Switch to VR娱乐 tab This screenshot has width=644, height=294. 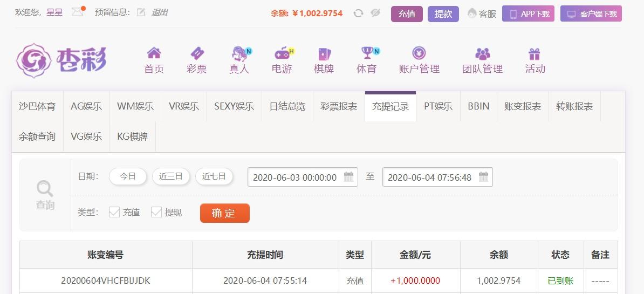coord(184,106)
